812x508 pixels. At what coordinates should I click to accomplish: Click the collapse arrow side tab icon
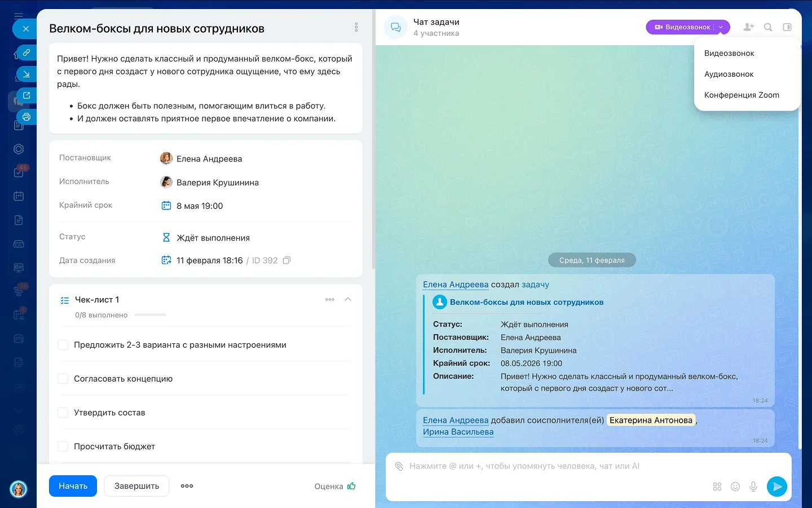[x=27, y=74]
